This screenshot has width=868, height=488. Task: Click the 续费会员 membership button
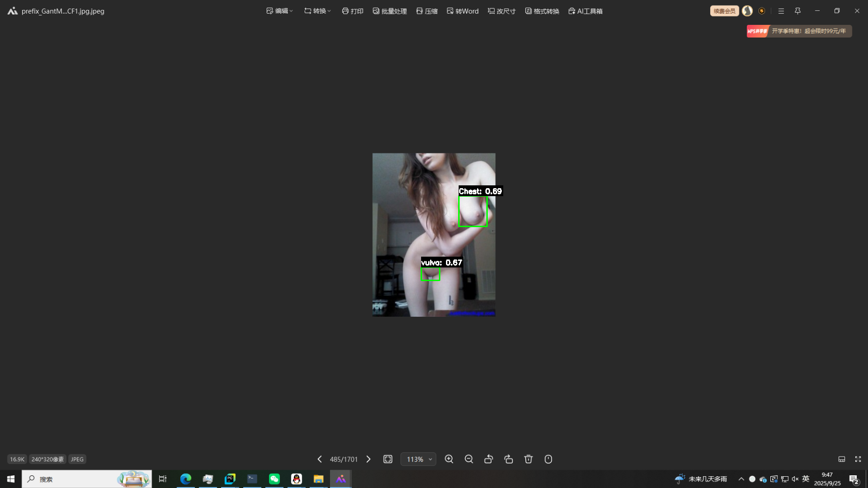tap(724, 11)
